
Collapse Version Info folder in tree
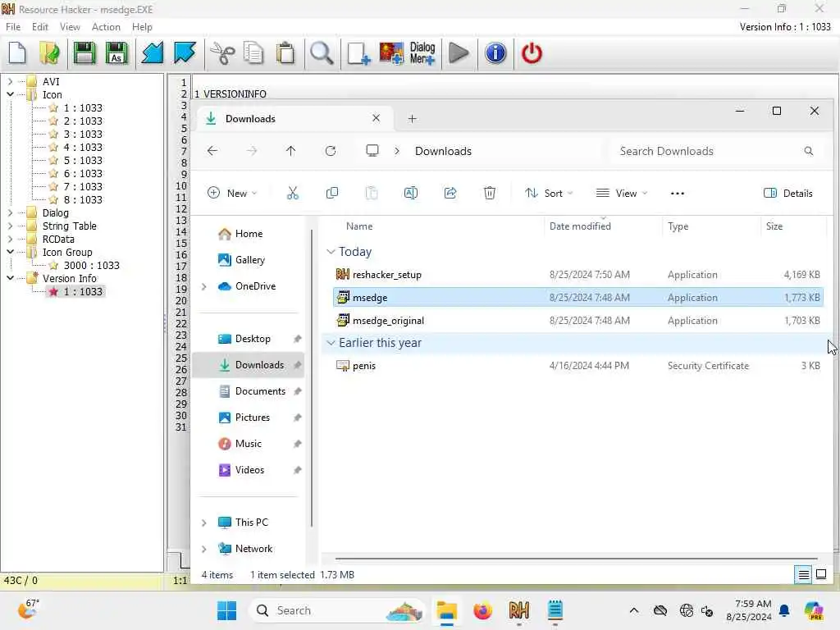pyautogui.click(x=10, y=278)
